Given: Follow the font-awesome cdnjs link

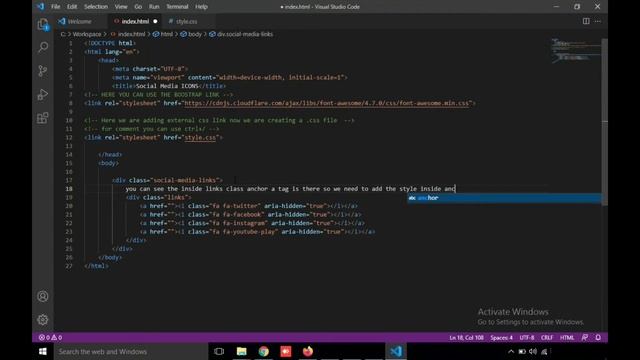Looking at the screenshot, I should tap(327, 103).
